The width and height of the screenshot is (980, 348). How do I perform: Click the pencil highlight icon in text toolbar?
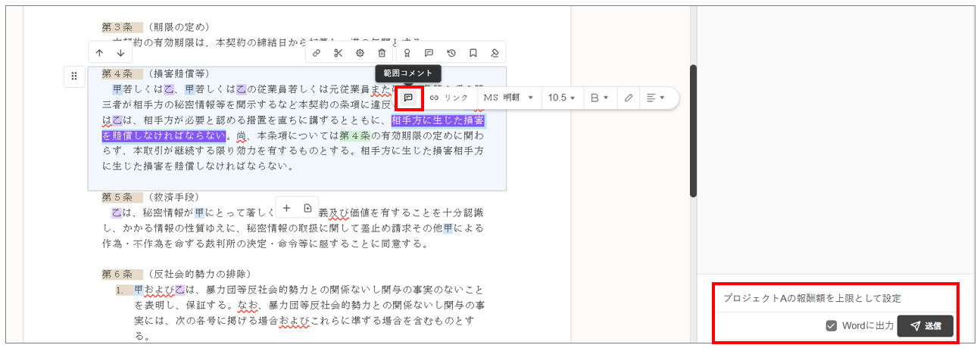[x=629, y=98]
